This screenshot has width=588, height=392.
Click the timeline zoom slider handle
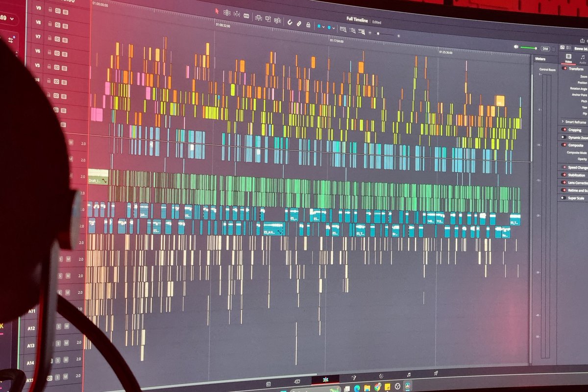[378, 34]
